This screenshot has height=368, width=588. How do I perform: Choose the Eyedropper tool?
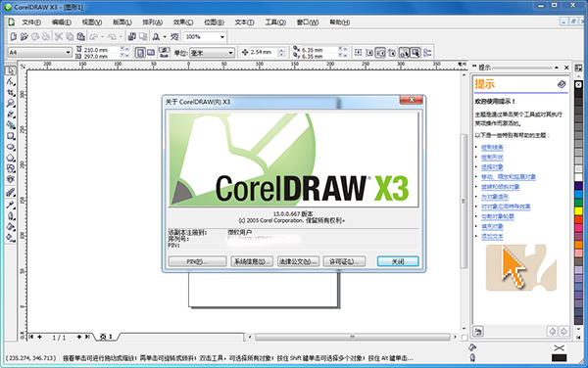pyautogui.click(x=11, y=205)
